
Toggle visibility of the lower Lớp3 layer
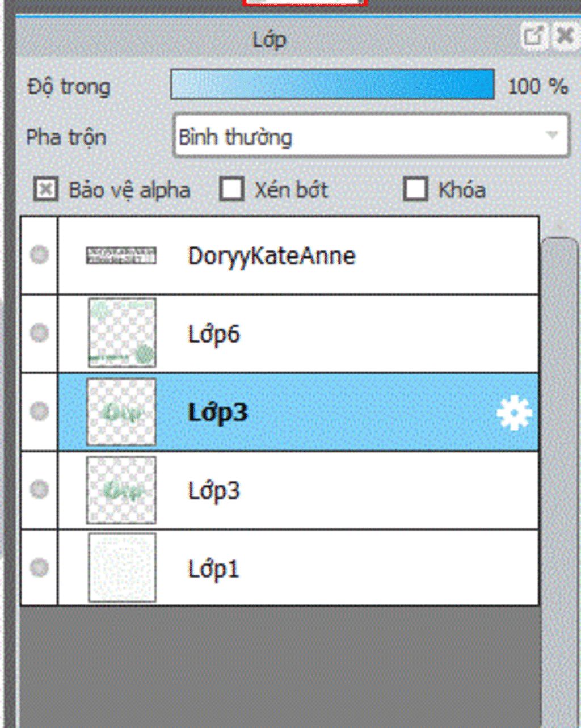click(x=39, y=489)
